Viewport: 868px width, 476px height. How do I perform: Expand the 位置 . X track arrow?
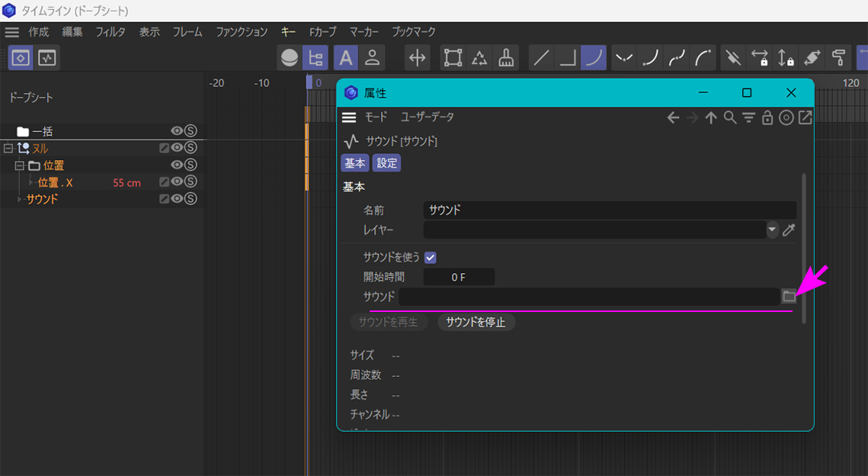pos(31,182)
